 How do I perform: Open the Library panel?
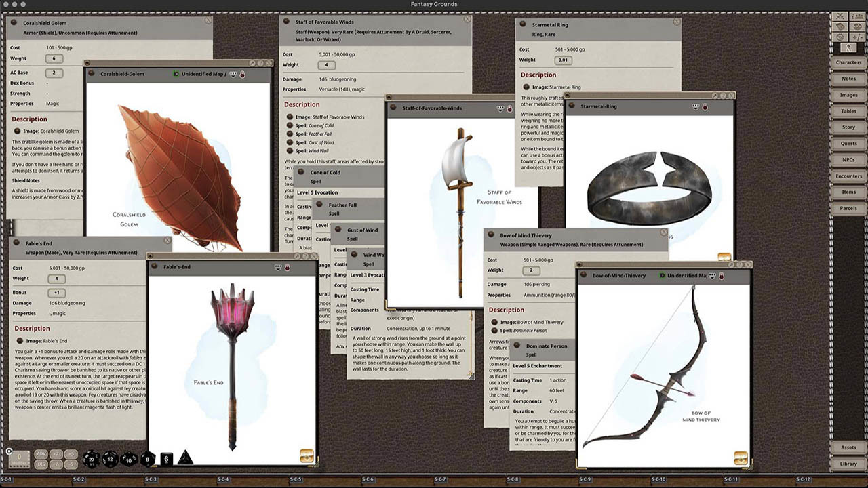pos(850,464)
